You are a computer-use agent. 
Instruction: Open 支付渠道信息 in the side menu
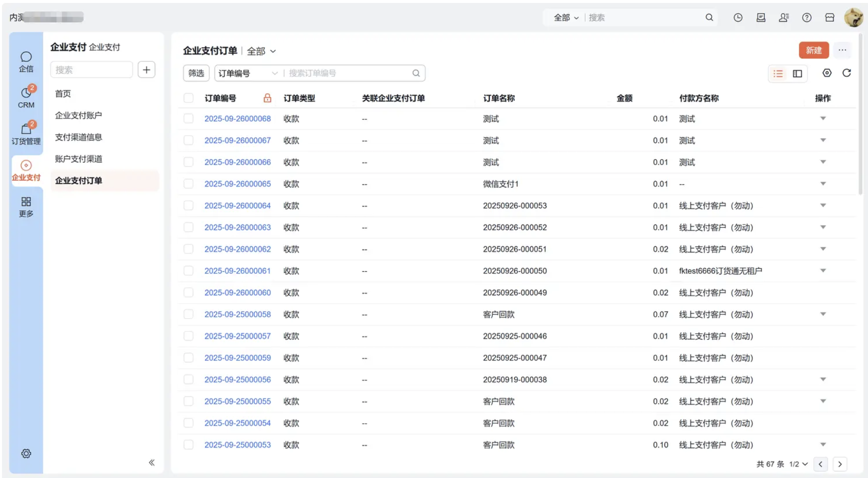tap(78, 137)
